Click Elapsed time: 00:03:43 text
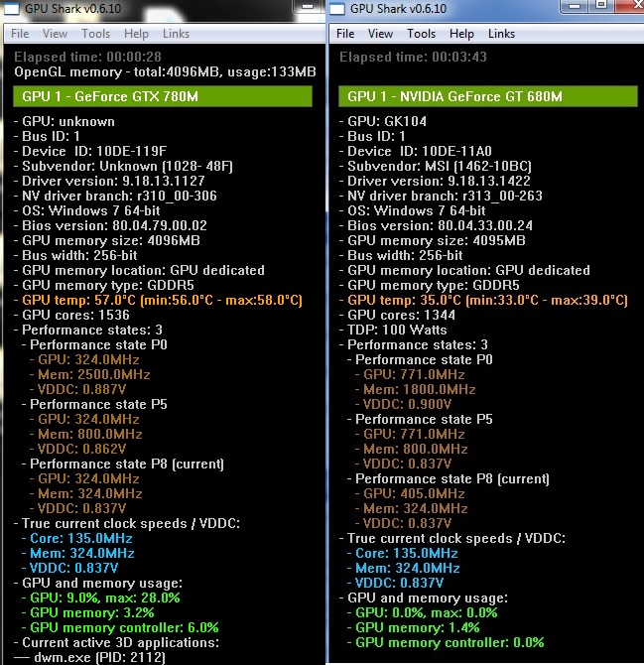 414,57
